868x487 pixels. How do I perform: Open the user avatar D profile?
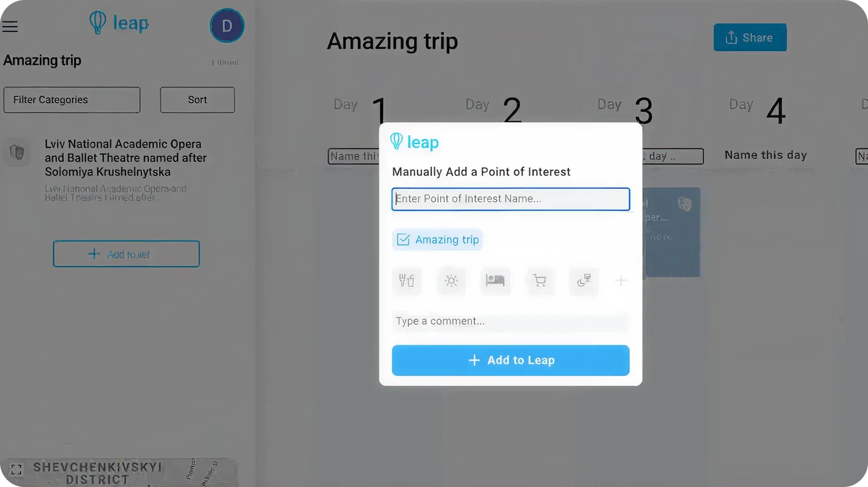(x=227, y=26)
